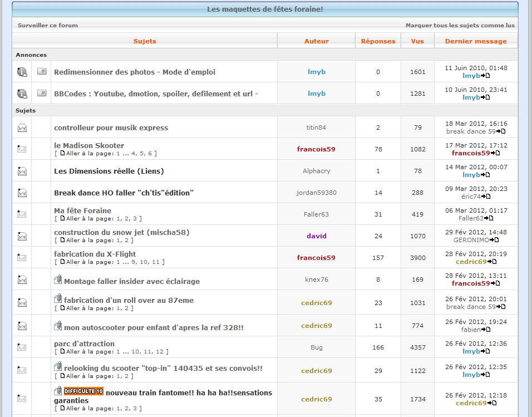Click the "DIFFICULTE 10" badge icon

click(83, 391)
